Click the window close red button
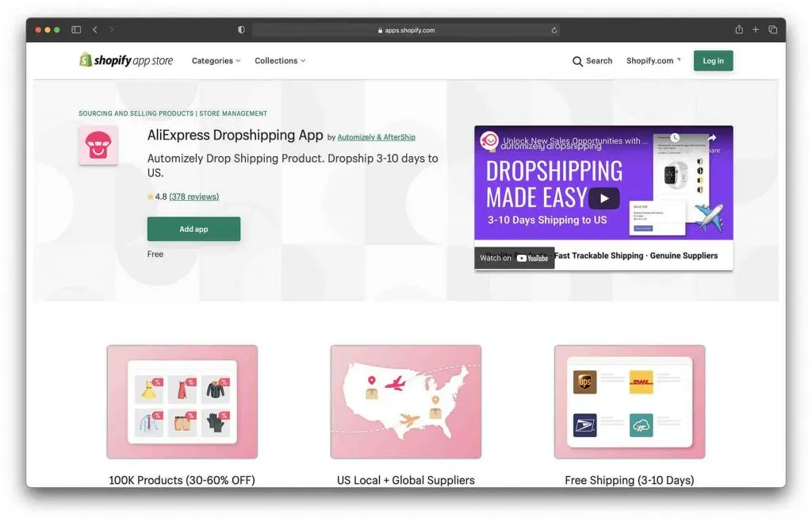Screen dimensions: 812x522 pos(38,30)
